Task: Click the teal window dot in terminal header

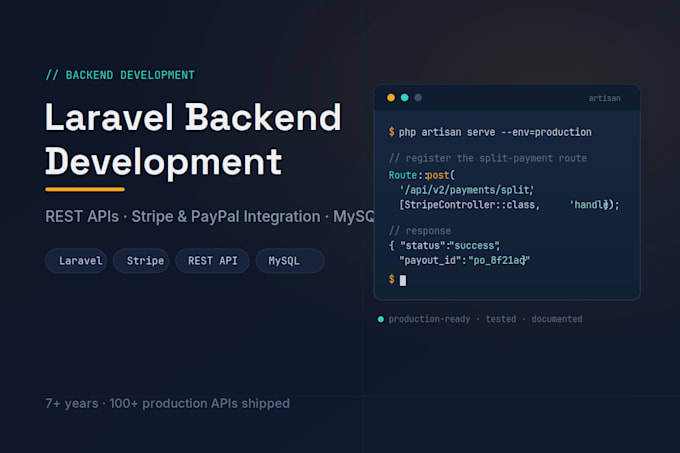Action: (x=405, y=98)
